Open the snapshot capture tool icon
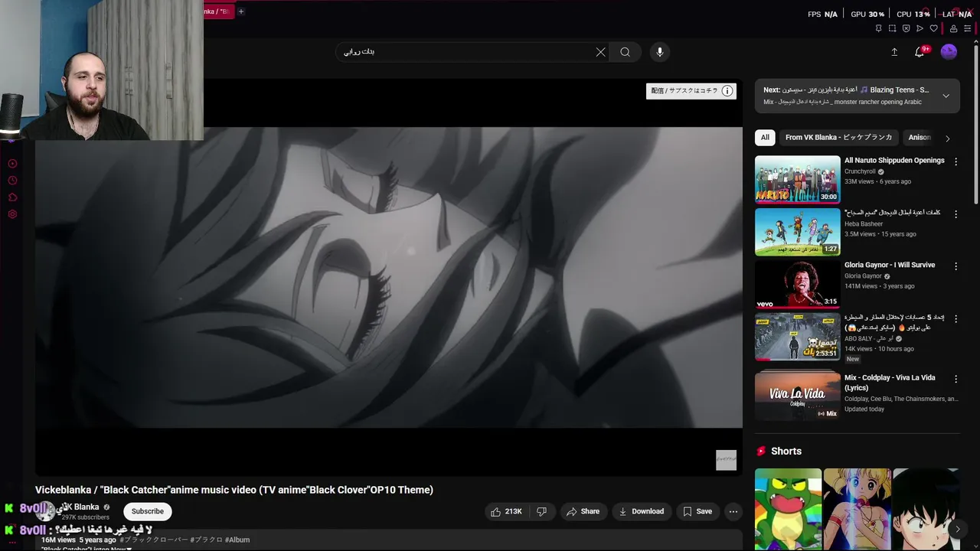The width and height of the screenshot is (980, 551). click(x=892, y=28)
